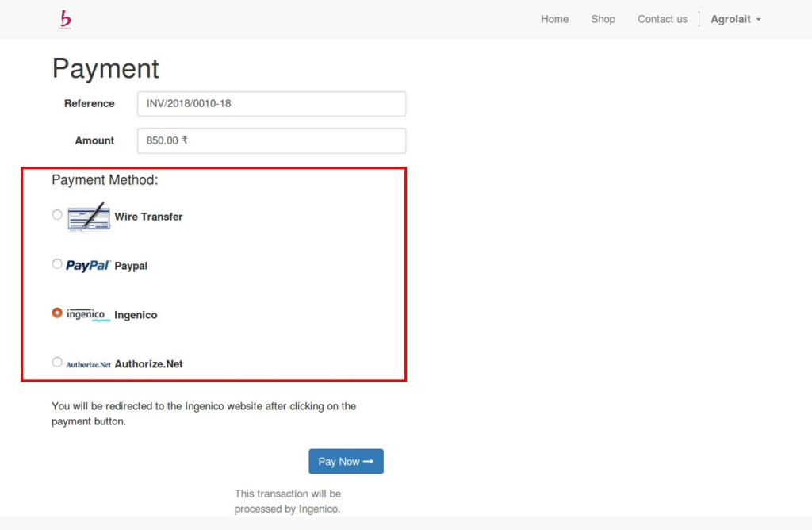This screenshot has height=530, width=812.
Task: Click the Amount input field
Action: click(x=271, y=140)
